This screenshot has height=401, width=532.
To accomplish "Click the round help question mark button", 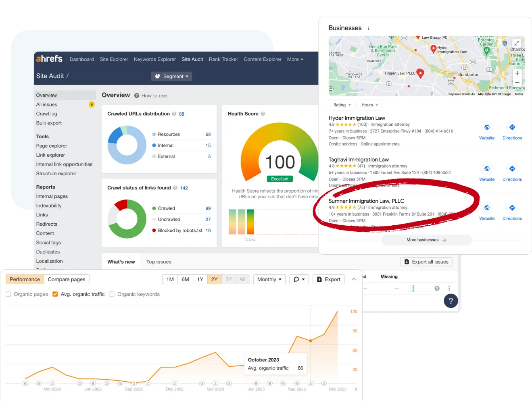I will coord(451,301).
